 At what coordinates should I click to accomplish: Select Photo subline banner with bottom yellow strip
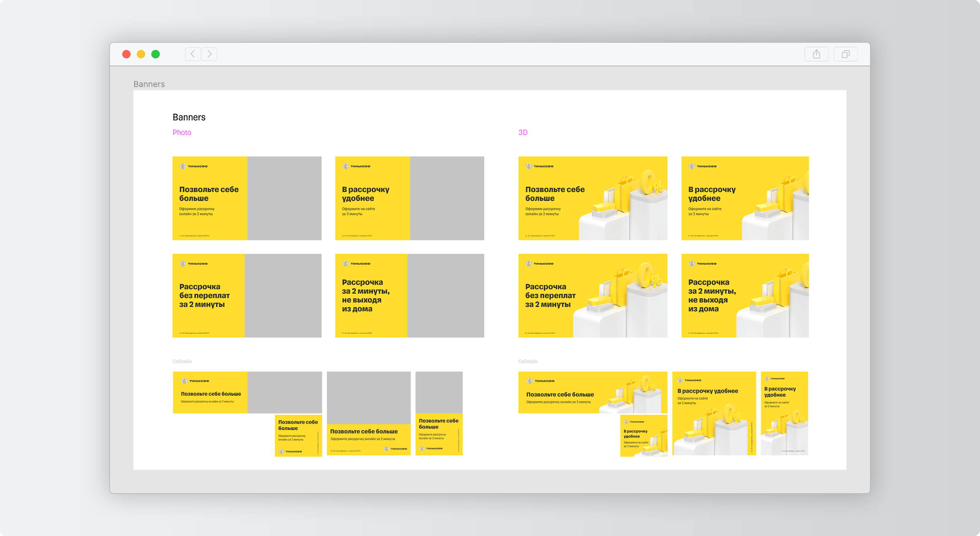(369, 413)
